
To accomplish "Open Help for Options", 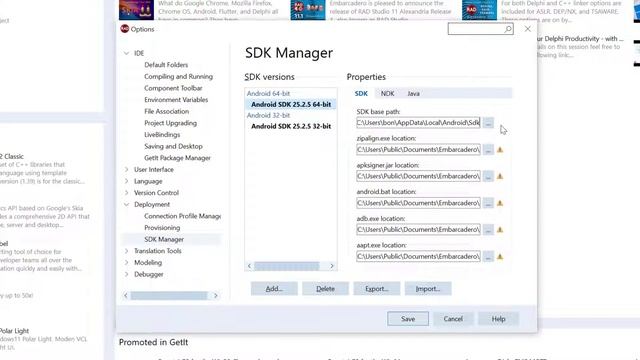I will 498,319.
